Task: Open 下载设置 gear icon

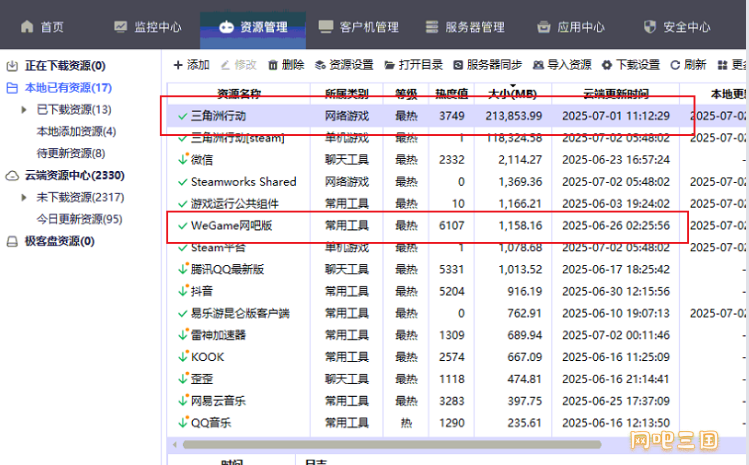Action: coord(607,65)
